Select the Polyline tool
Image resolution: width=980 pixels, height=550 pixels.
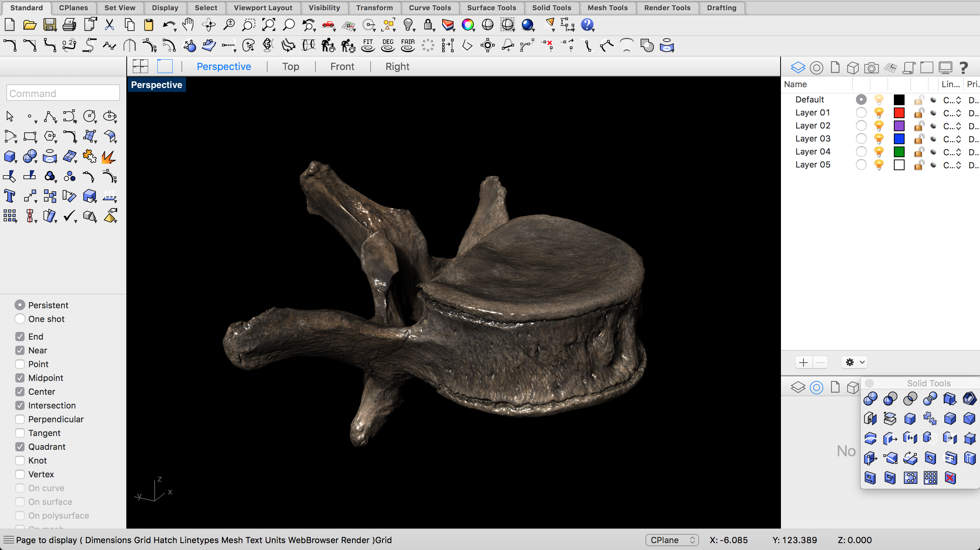(x=50, y=116)
